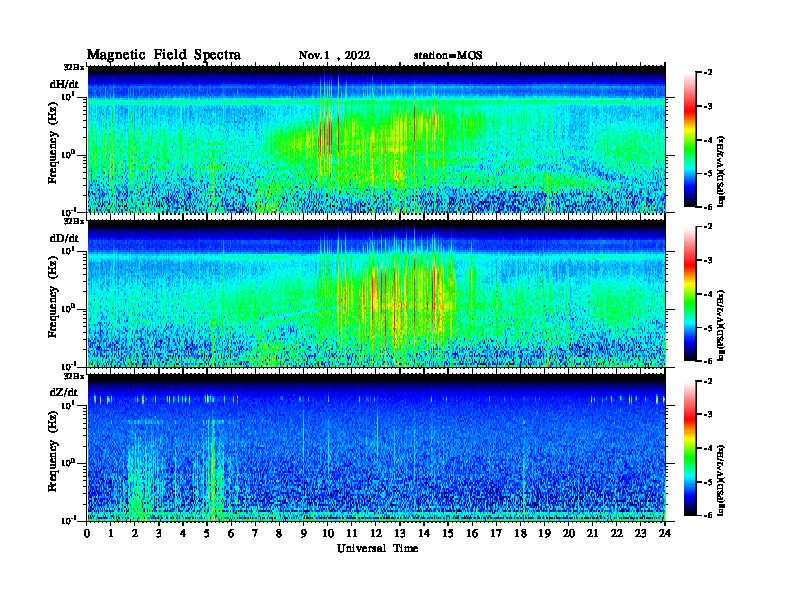The height and width of the screenshot is (612, 792).
Task: Click the log(PSD) label beside dH/dt color scale
Action: click(721, 171)
